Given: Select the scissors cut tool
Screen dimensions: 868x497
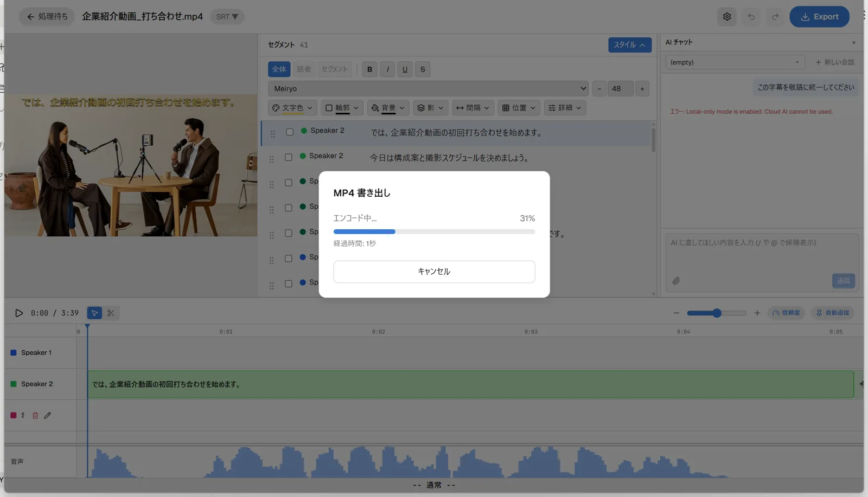Looking at the screenshot, I should (x=111, y=313).
